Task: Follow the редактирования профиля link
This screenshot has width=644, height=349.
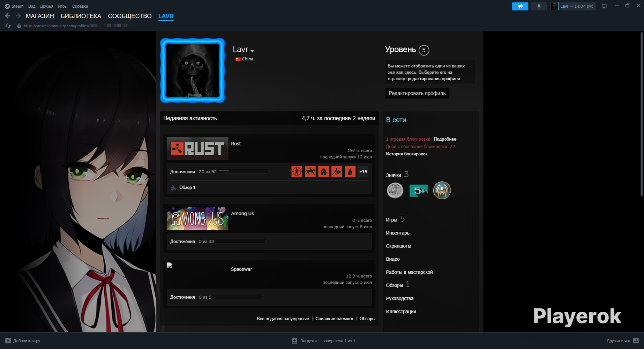Action: coord(434,79)
